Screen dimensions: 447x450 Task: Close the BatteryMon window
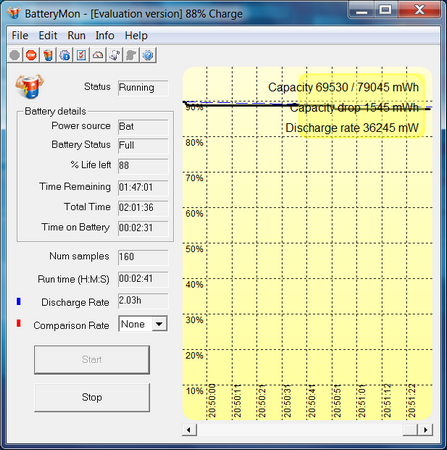(419, 9)
